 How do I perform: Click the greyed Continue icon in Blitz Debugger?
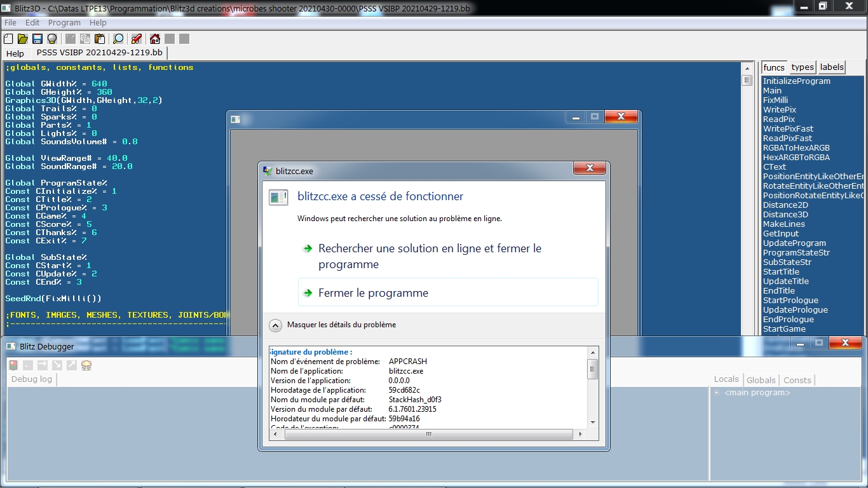pos(28,365)
